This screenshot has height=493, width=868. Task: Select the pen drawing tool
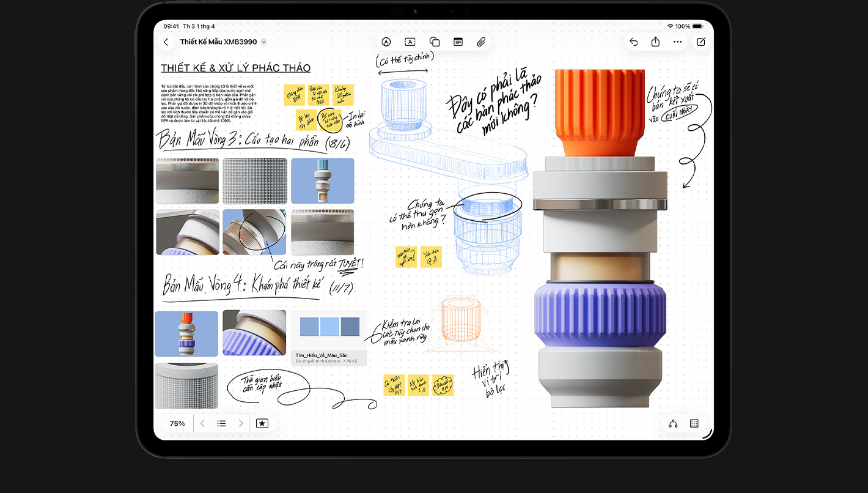(386, 42)
